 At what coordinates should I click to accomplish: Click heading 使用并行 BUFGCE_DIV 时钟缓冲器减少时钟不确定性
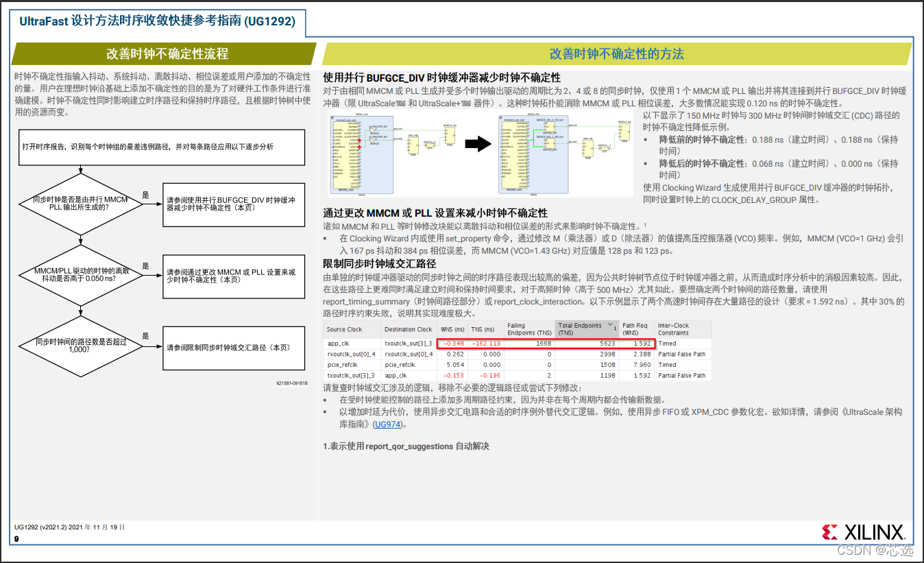tap(442, 77)
